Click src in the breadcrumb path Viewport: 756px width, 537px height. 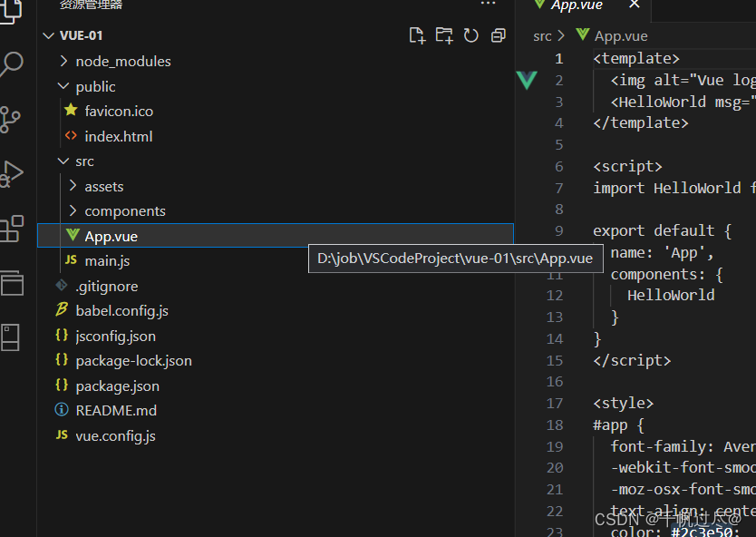(x=542, y=36)
